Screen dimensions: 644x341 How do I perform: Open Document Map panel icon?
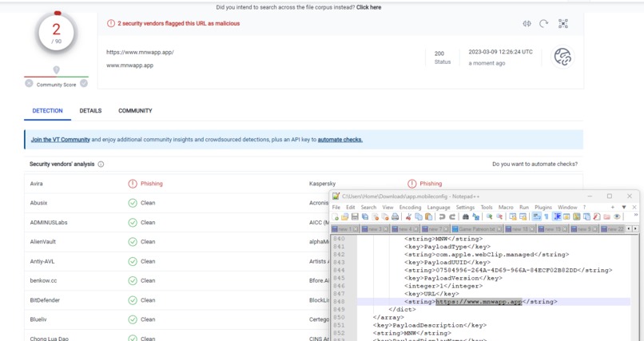pyautogui.click(x=576, y=216)
